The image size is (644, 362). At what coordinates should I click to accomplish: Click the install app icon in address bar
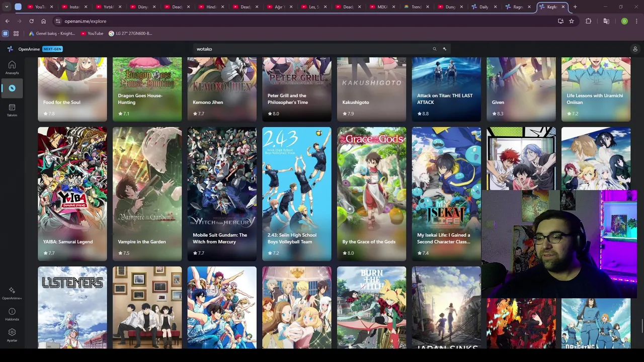click(x=560, y=21)
